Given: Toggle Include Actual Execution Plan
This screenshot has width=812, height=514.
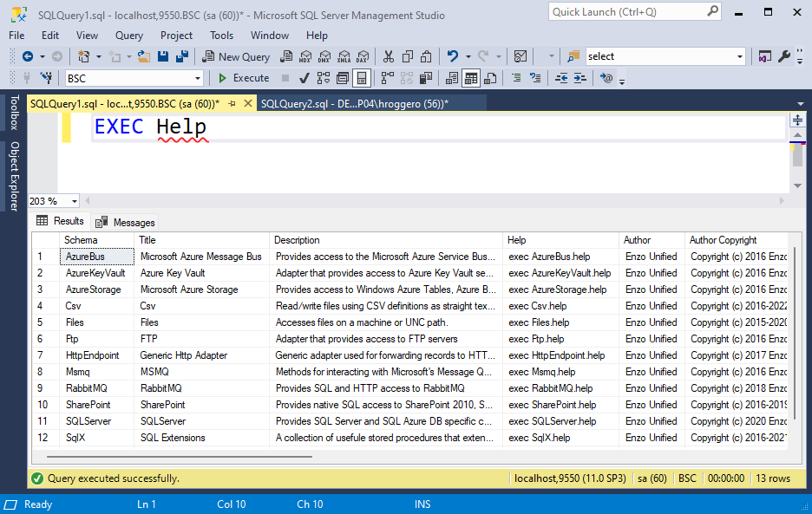Looking at the screenshot, I should coord(388,78).
